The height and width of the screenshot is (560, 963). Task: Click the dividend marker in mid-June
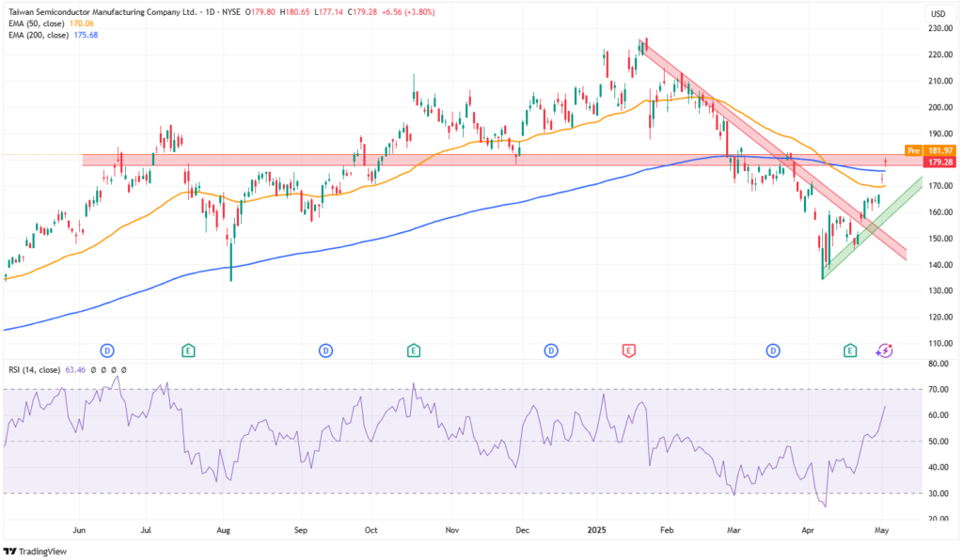click(x=107, y=350)
